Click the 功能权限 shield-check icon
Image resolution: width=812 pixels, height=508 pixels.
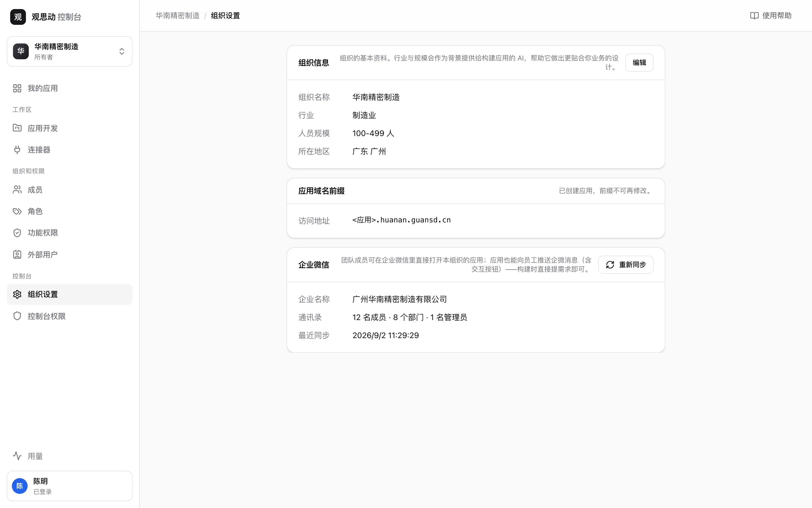17,233
